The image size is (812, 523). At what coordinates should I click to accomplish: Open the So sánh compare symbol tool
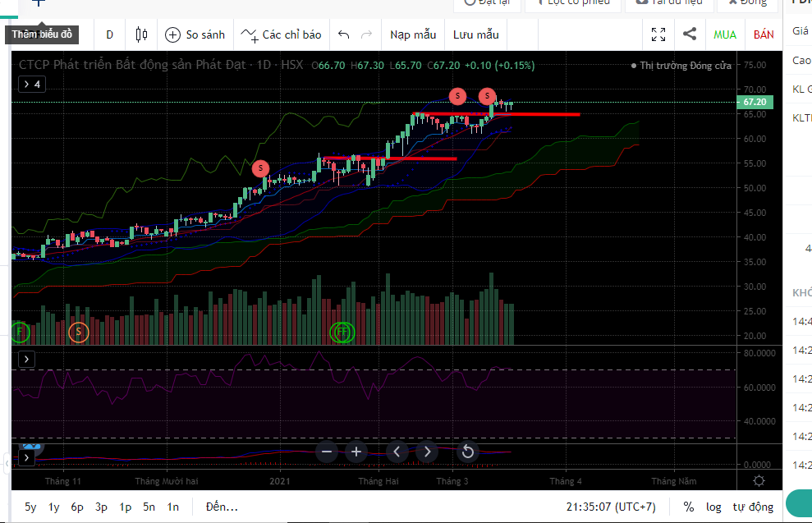click(195, 34)
